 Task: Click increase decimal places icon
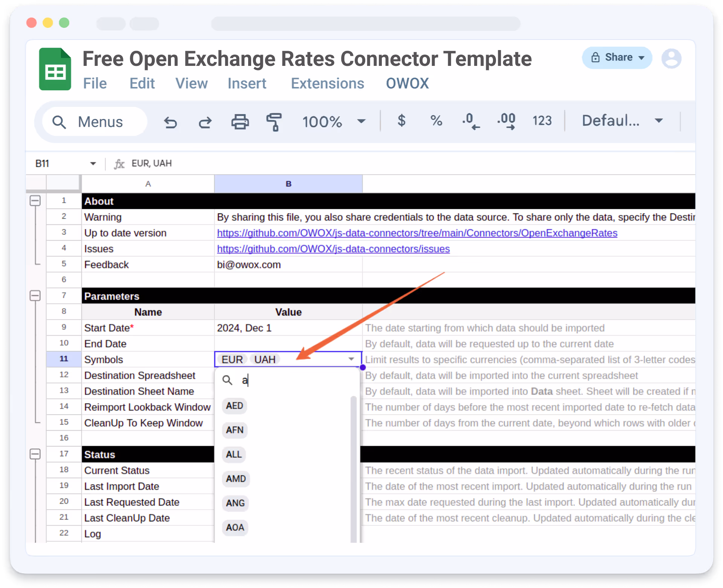pyautogui.click(x=506, y=121)
